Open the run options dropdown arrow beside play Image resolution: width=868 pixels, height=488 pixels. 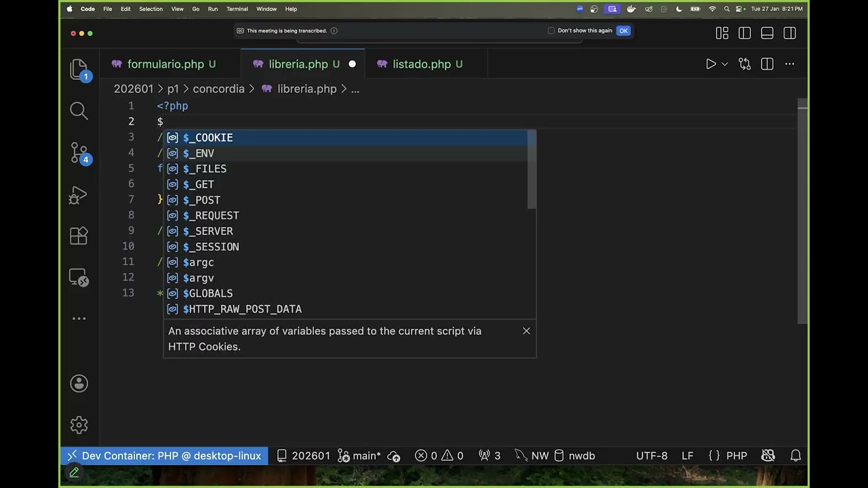tap(724, 64)
